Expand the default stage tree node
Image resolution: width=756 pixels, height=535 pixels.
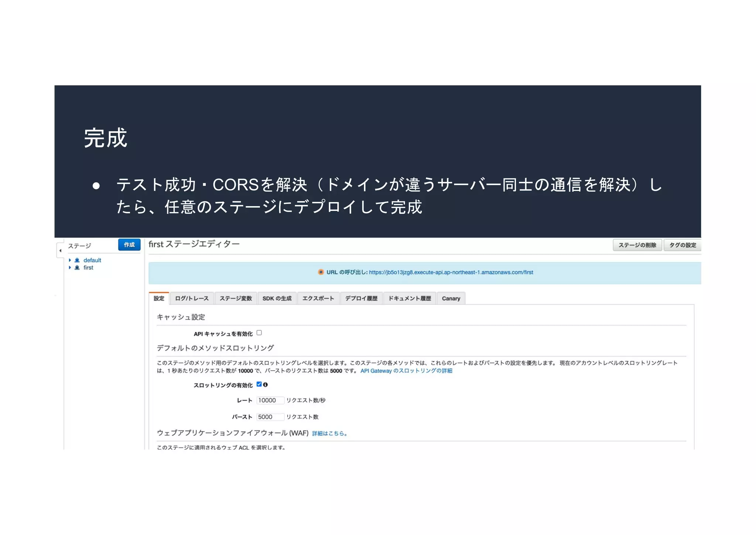click(x=70, y=260)
